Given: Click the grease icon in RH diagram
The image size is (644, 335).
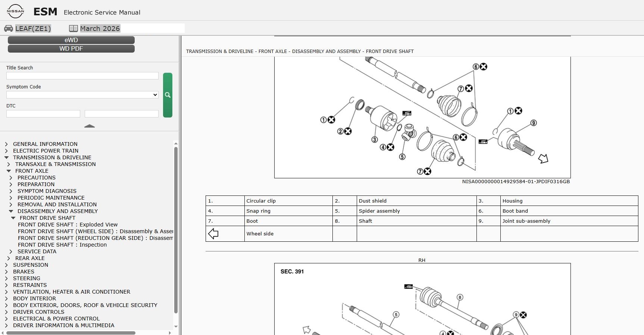Looking at the screenshot, I should click(x=409, y=287).
